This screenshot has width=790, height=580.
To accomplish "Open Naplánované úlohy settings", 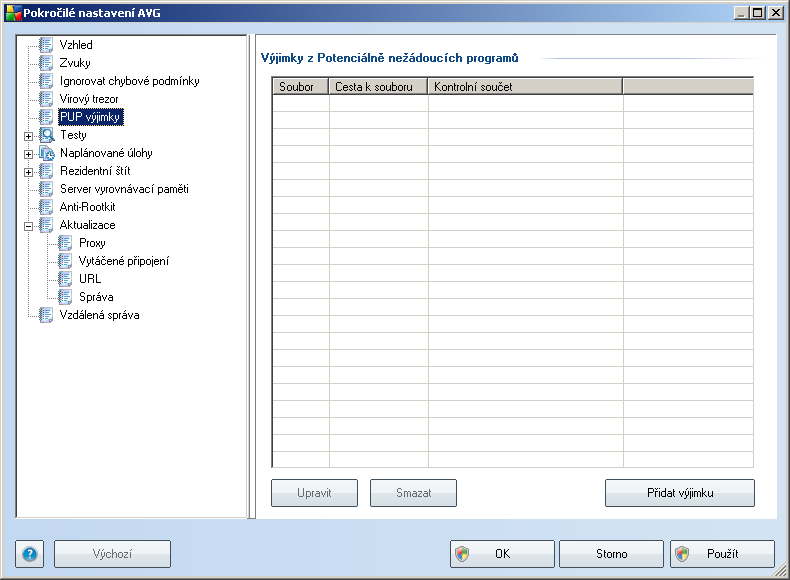I will click(106, 153).
